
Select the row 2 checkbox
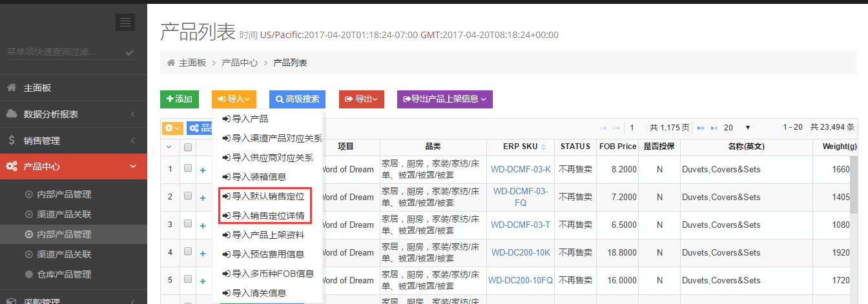(x=188, y=196)
